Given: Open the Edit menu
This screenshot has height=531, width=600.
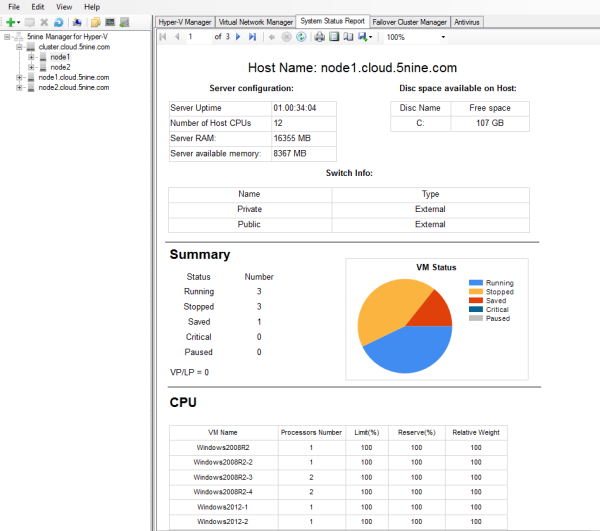Looking at the screenshot, I should pyautogui.click(x=38, y=7).
